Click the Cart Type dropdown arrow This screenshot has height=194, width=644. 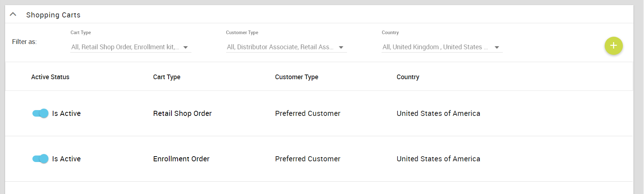[x=186, y=48]
